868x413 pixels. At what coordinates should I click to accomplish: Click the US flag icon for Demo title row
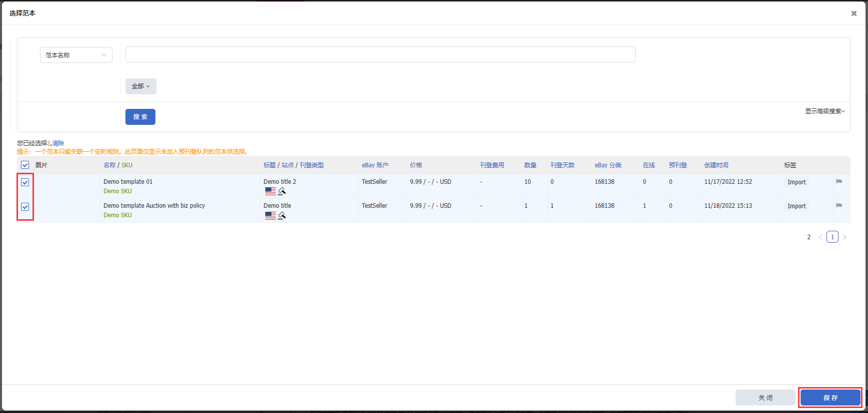pyautogui.click(x=270, y=215)
